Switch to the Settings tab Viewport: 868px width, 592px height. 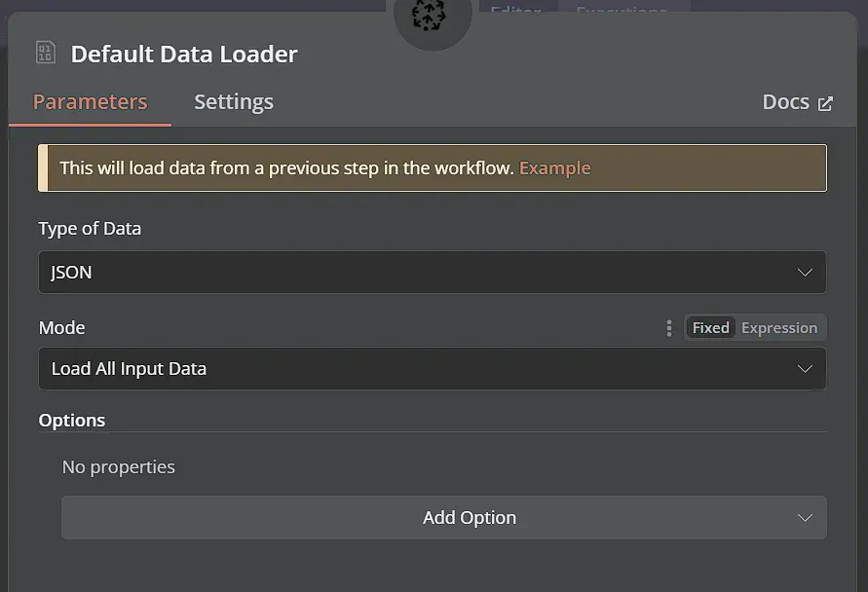pos(233,101)
